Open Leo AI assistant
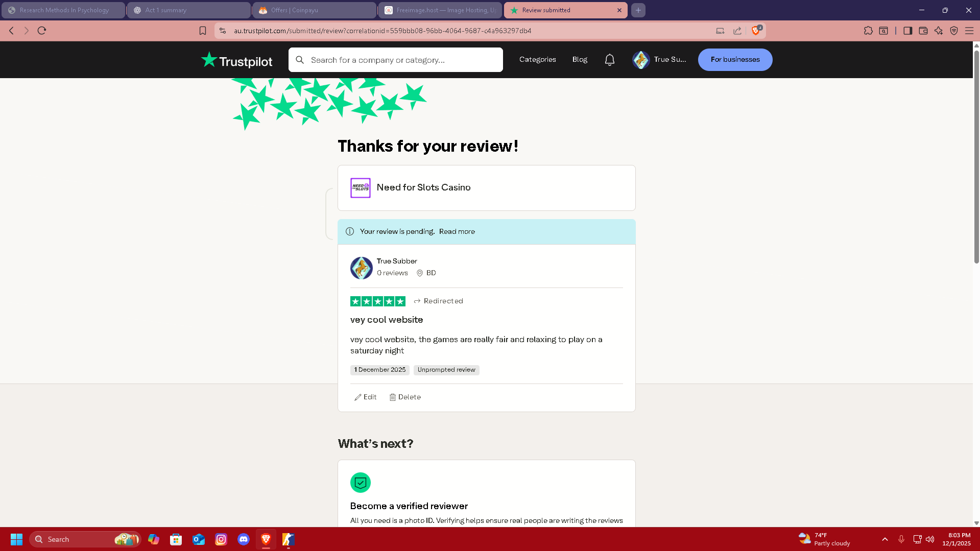This screenshot has height=551, width=980. pyautogui.click(x=939, y=31)
